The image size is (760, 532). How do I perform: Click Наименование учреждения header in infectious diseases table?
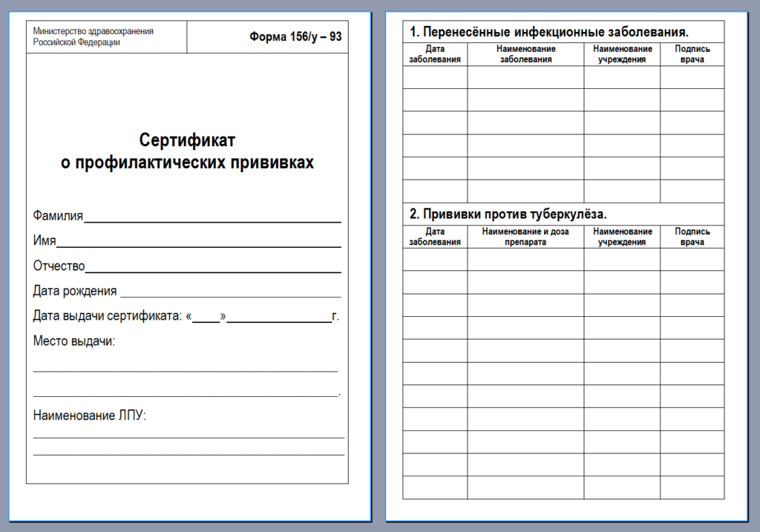pyautogui.click(x=622, y=54)
